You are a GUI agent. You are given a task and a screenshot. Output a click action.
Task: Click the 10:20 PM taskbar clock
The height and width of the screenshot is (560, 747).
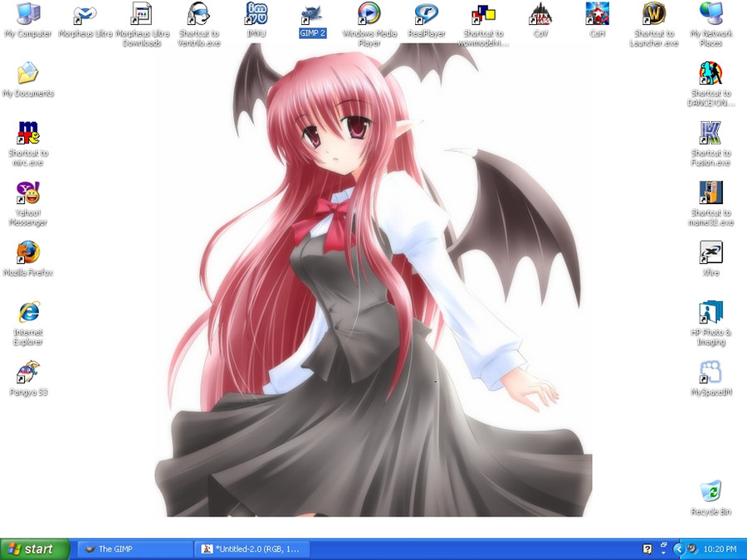coord(720,549)
